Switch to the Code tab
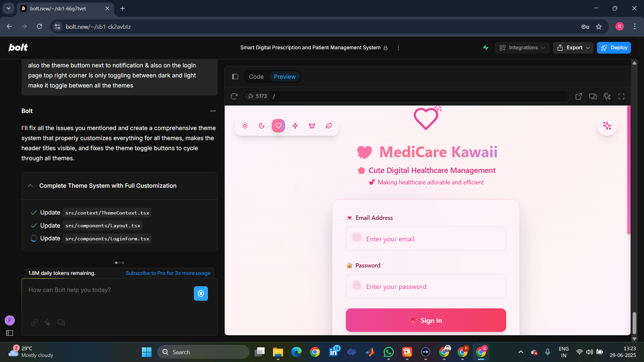Image resolution: width=644 pixels, height=362 pixels. 256,77
